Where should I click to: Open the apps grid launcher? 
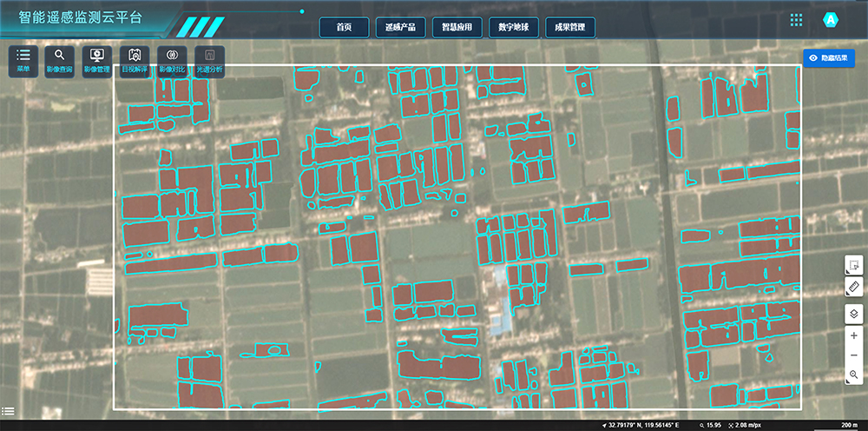tap(796, 20)
